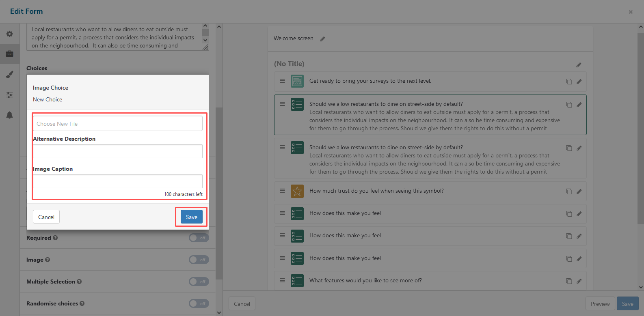Edit the 'How much trust do you feel' question

579,191
